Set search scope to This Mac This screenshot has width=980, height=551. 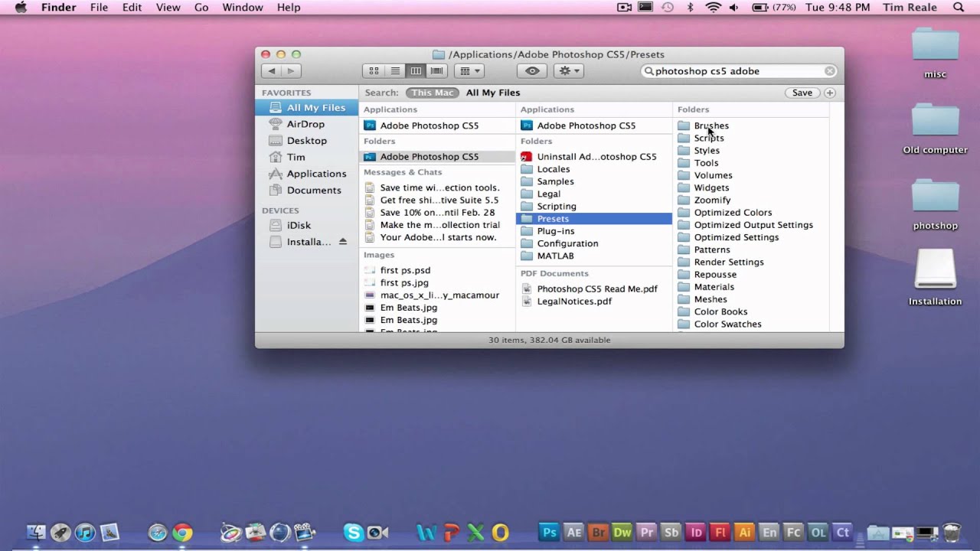(433, 93)
